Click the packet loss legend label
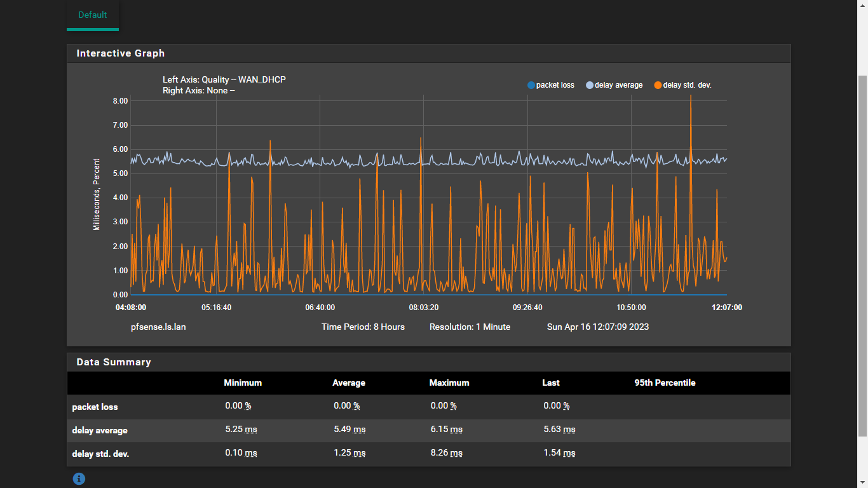The image size is (868, 488). tap(555, 85)
